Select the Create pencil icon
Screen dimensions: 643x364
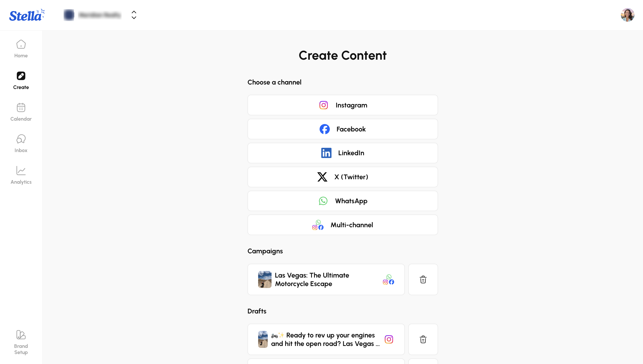[21, 76]
